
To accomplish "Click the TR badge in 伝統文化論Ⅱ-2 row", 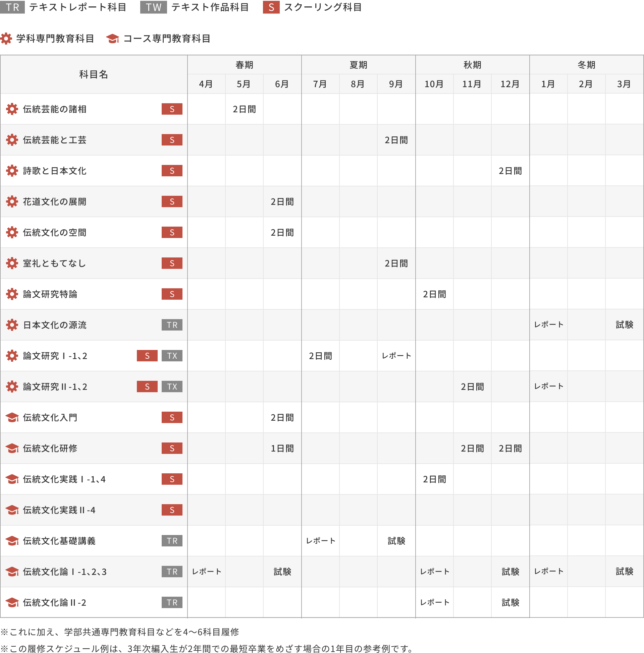I will pyautogui.click(x=172, y=602).
